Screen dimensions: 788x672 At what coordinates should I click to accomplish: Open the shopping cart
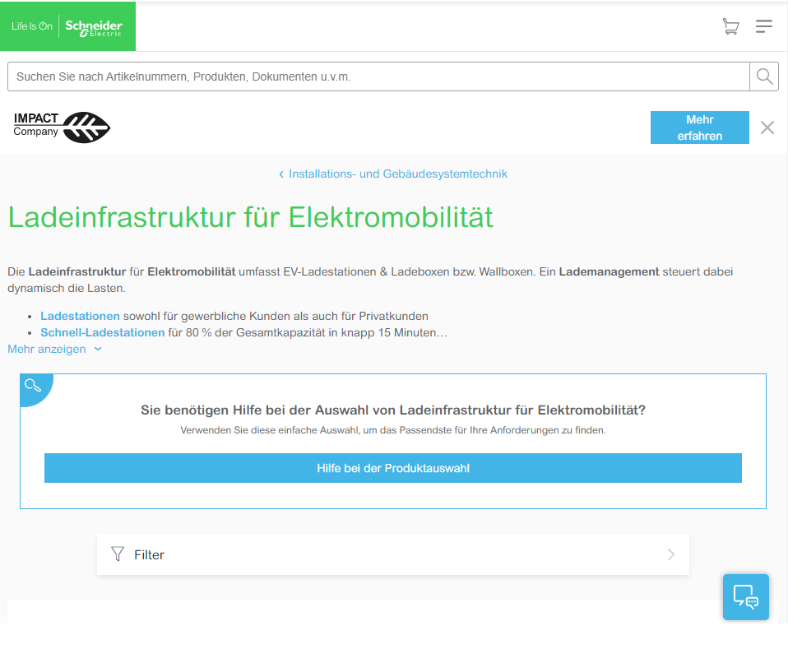(x=730, y=26)
